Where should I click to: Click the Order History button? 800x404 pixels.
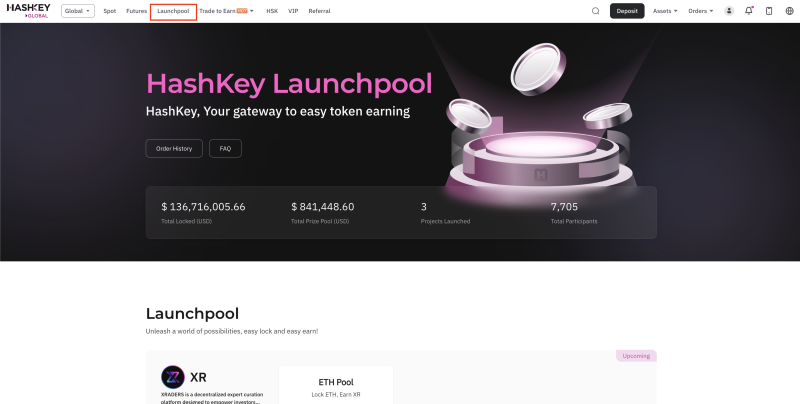click(174, 148)
